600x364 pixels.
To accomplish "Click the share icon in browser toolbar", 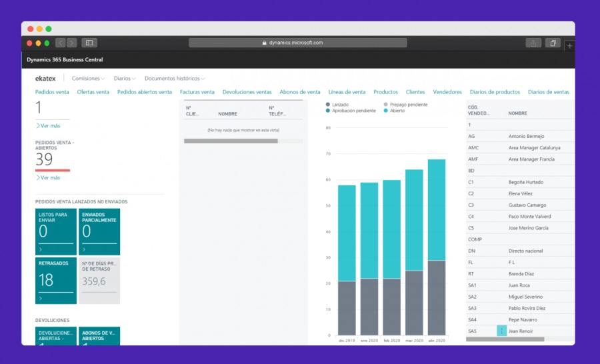I will (533, 43).
